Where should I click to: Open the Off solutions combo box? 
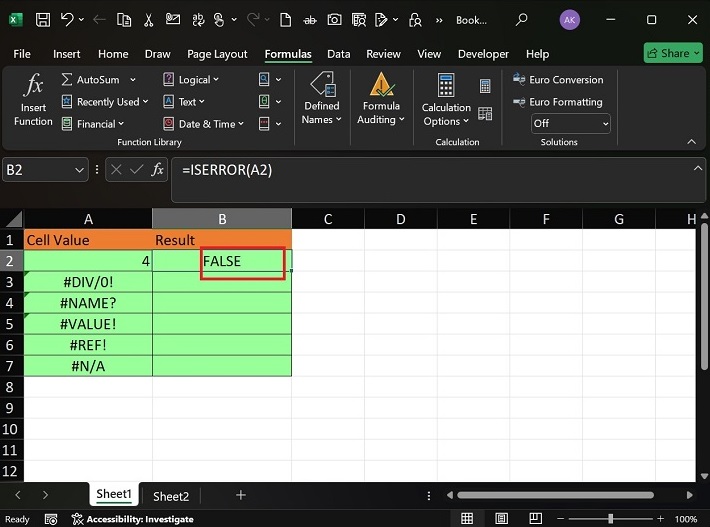[x=570, y=123]
